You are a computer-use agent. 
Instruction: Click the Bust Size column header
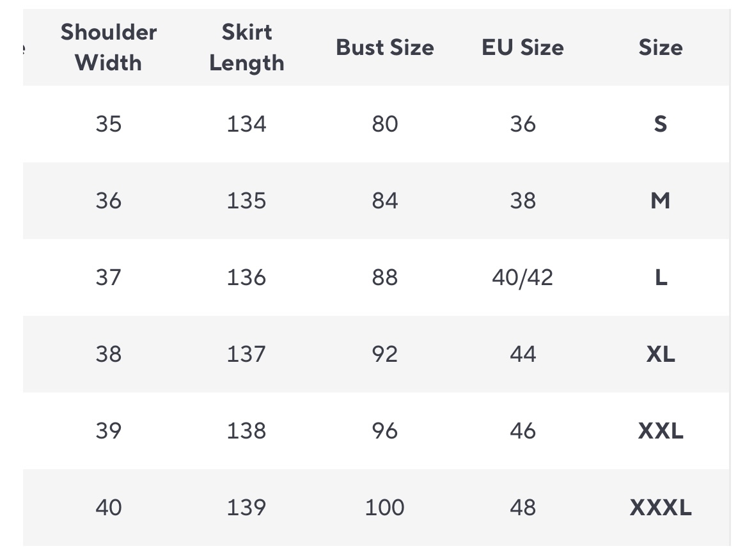(x=384, y=47)
